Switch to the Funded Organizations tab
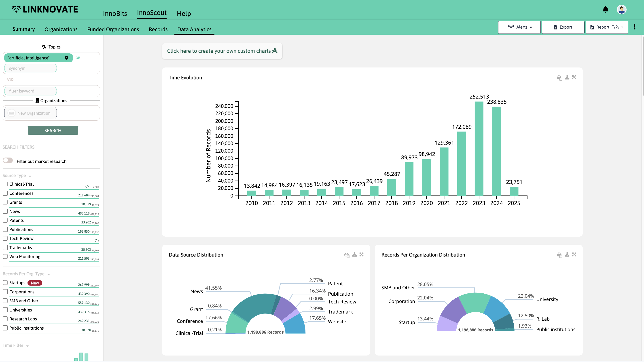Screen dimensions: 644x362 [x=113, y=29]
